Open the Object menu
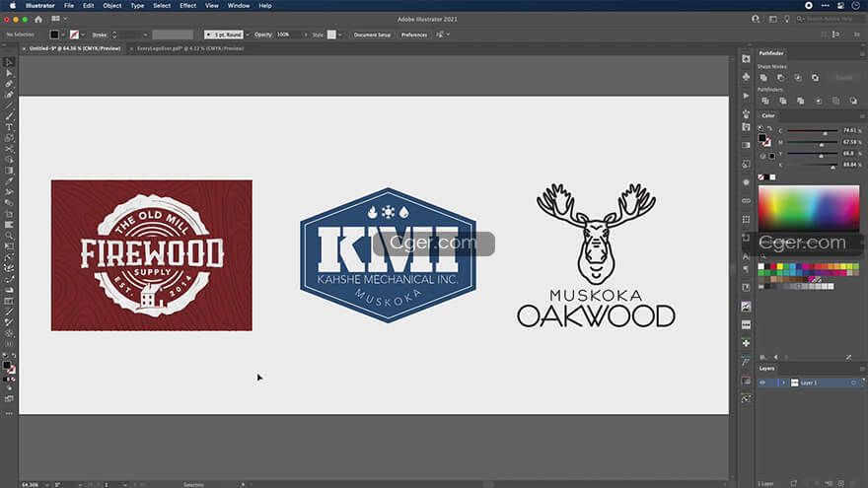This screenshot has width=868, height=488. coord(111,6)
